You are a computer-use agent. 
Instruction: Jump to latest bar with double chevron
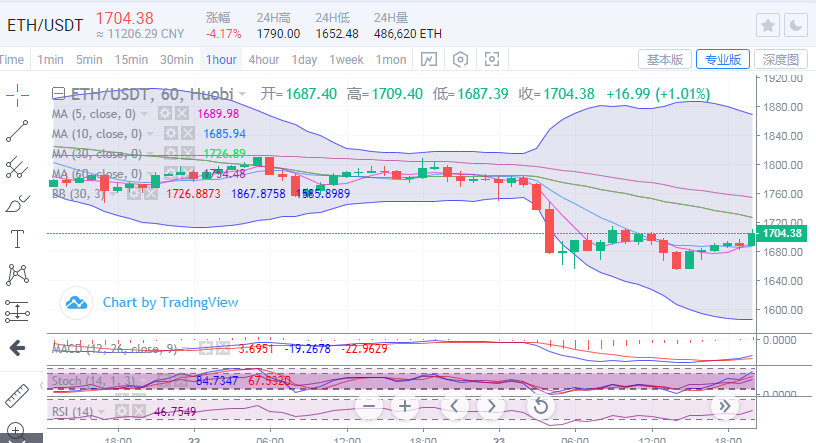(x=725, y=406)
